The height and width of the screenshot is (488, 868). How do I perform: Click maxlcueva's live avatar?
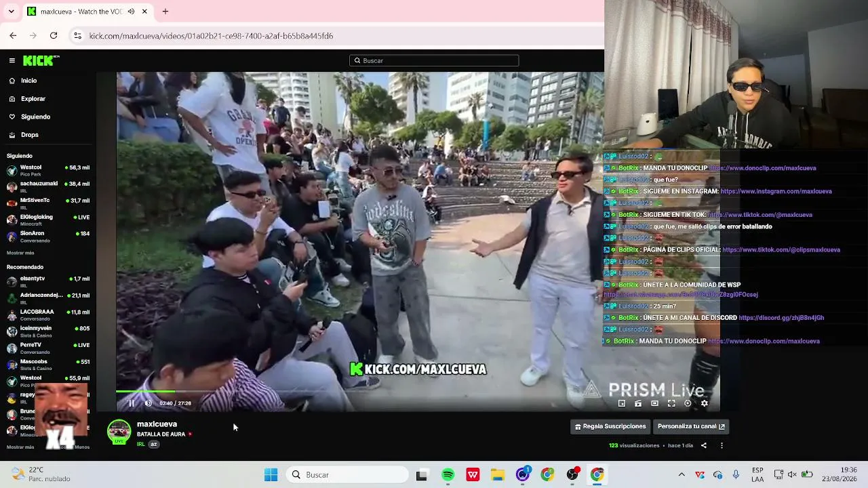click(119, 432)
